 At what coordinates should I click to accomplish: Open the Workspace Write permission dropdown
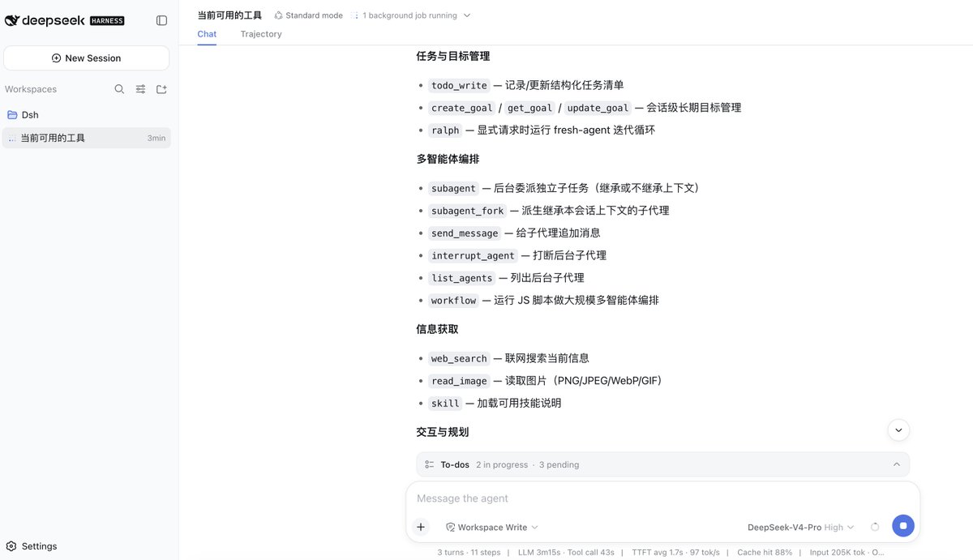pos(491,527)
